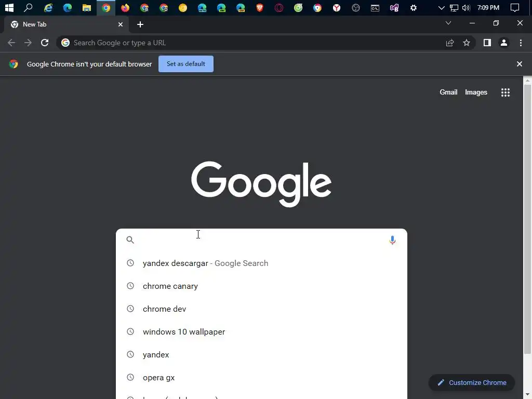The height and width of the screenshot is (399, 532).
Task: Choose 'chrome canary' suggestion
Action: [261, 286]
